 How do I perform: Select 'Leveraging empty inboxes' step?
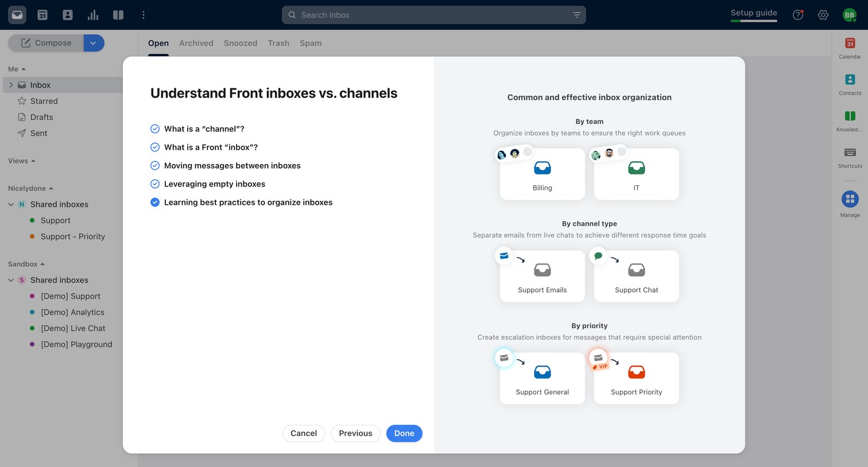pos(208,184)
